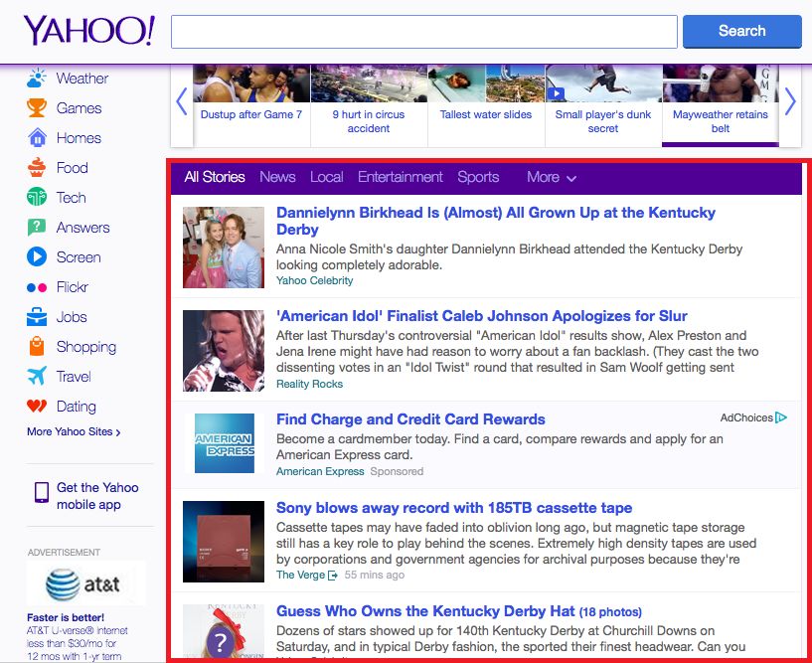Open the Answers sidebar link
This screenshot has height=663, width=812.
coord(82,228)
